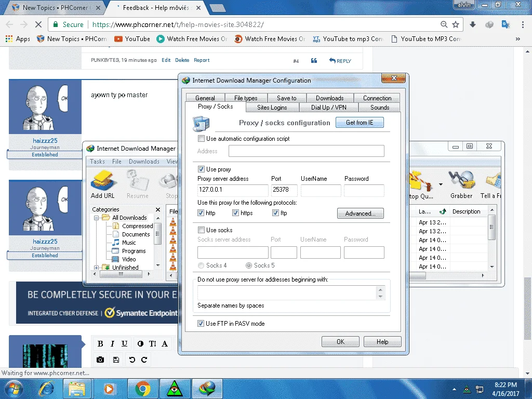Click the Proxy server address field
Image resolution: width=532 pixels, height=399 pixels.
(x=233, y=190)
